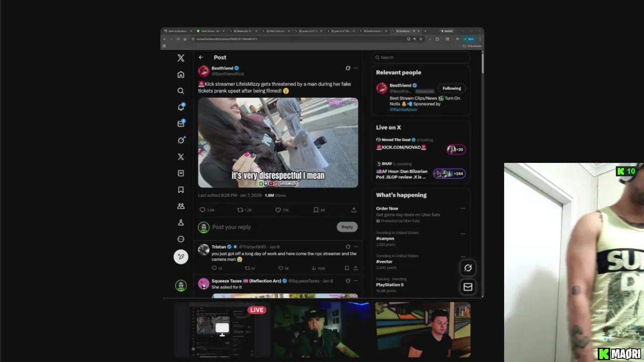Open replies on the main post
Screen dimensions: 644x362
point(207,210)
